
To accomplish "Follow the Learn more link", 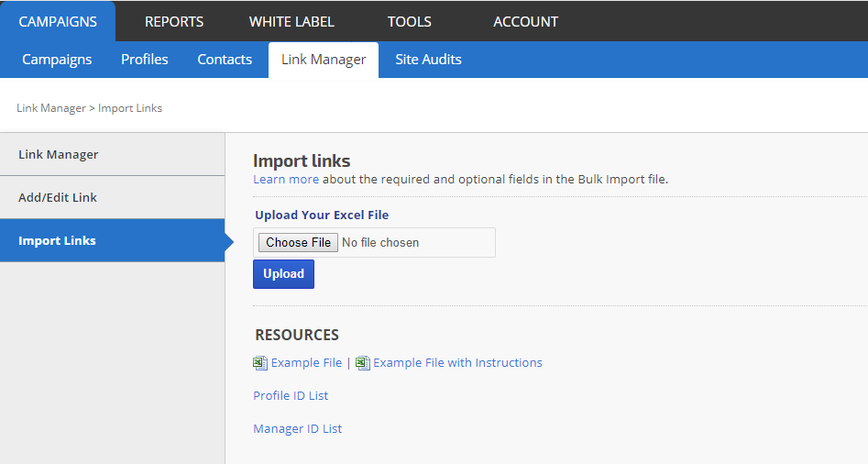I will [x=286, y=180].
